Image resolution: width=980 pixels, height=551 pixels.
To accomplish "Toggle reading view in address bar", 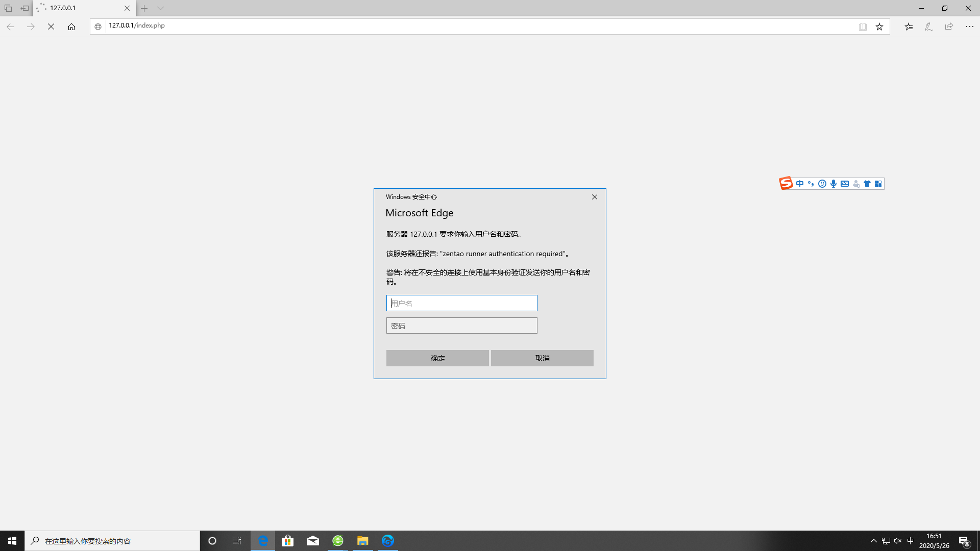I will click(x=863, y=27).
